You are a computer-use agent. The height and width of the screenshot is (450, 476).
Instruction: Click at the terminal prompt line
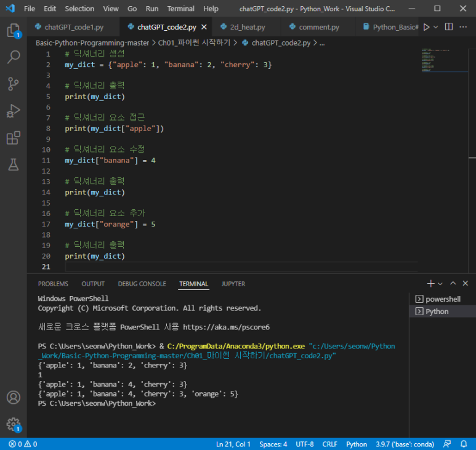point(97,403)
